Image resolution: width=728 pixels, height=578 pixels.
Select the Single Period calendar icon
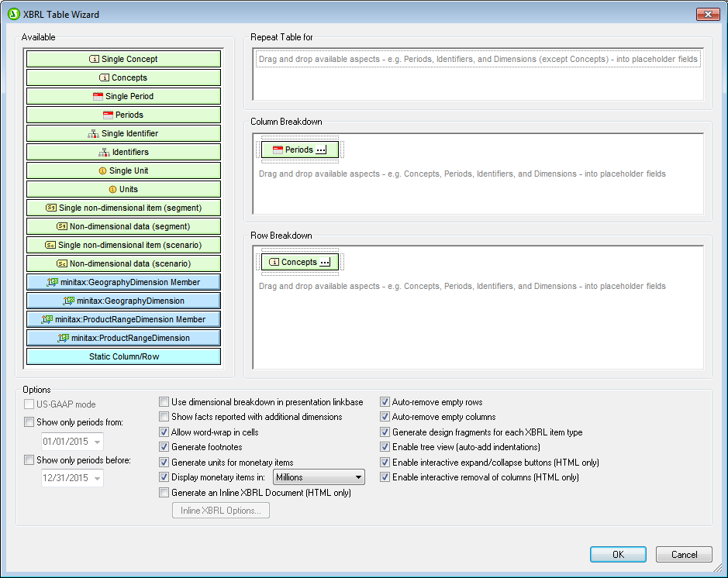(98, 96)
